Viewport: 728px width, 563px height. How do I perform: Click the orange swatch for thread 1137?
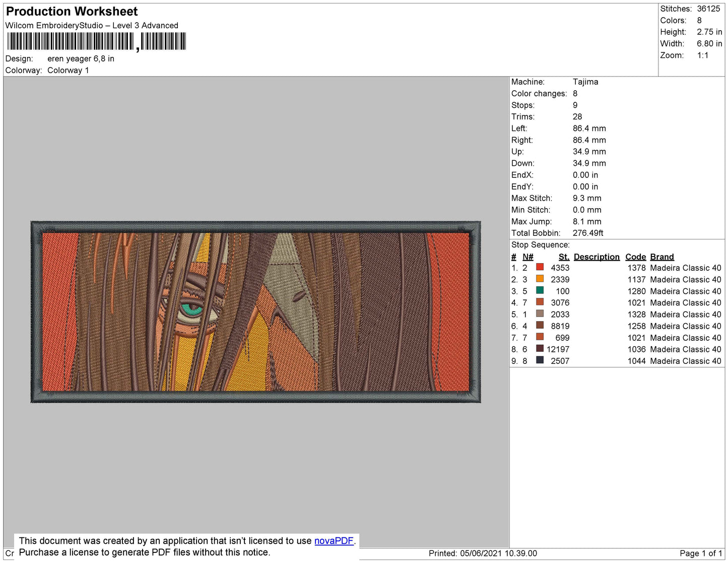(x=540, y=279)
